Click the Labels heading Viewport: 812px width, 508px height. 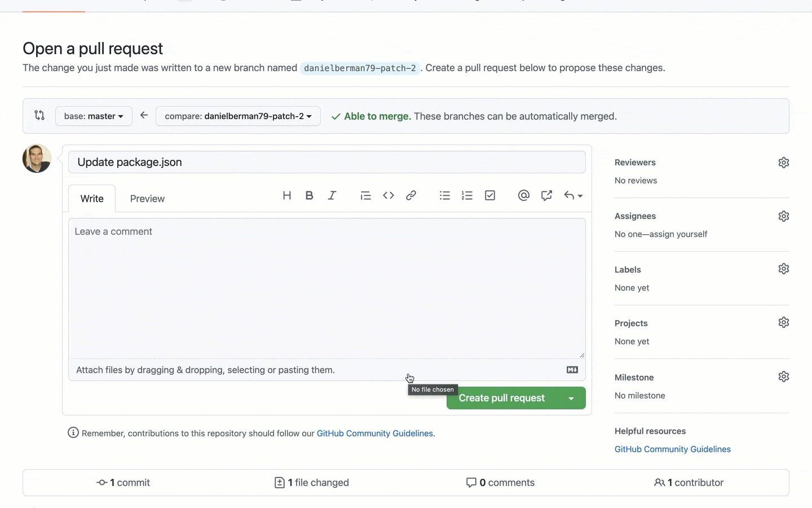tap(628, 270)
